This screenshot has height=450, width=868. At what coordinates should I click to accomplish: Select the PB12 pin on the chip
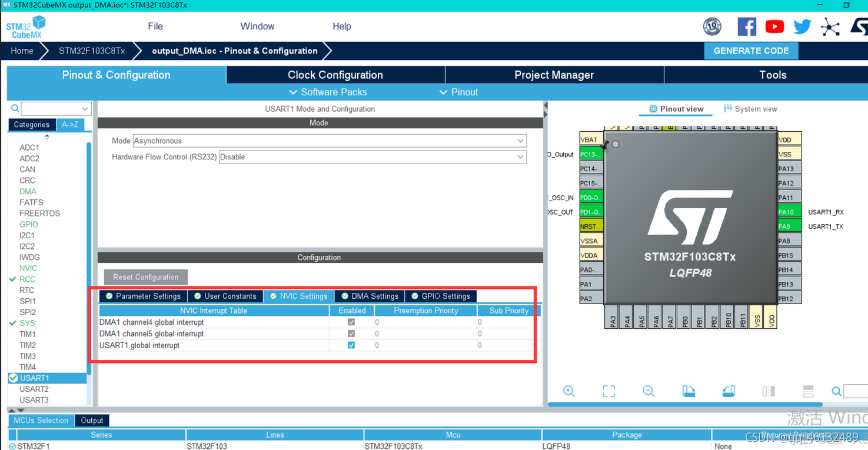click(789, 298)
